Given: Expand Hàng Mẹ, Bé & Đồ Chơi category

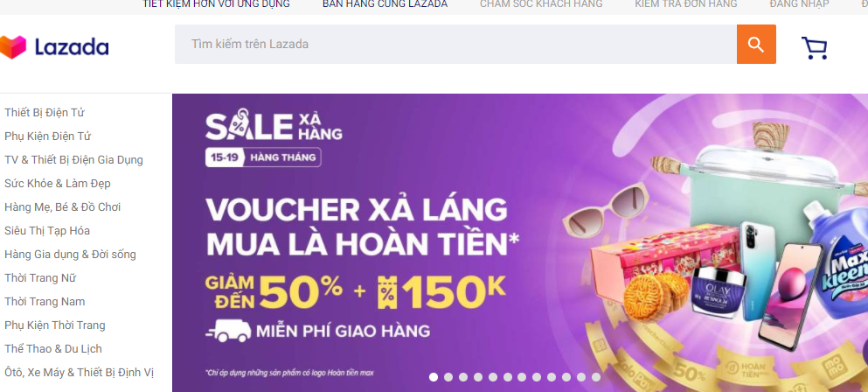Looking at the screenshot, I should tap(63, 207).
